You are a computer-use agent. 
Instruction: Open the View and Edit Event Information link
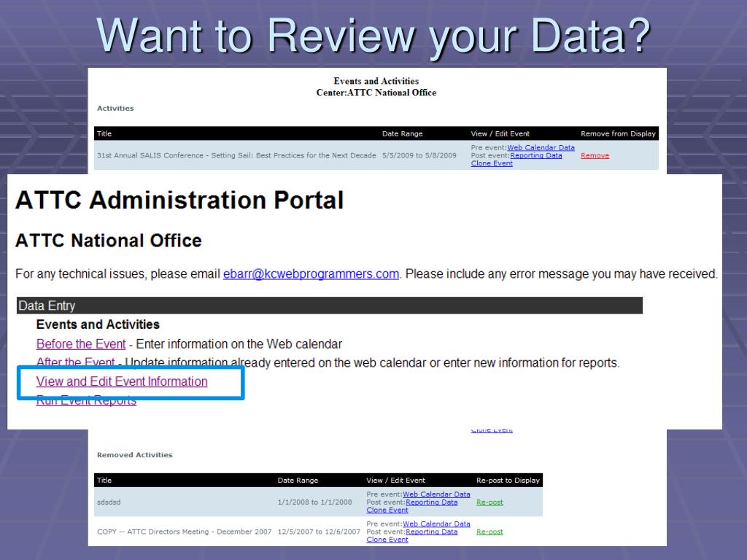click(x=122, y=381)
